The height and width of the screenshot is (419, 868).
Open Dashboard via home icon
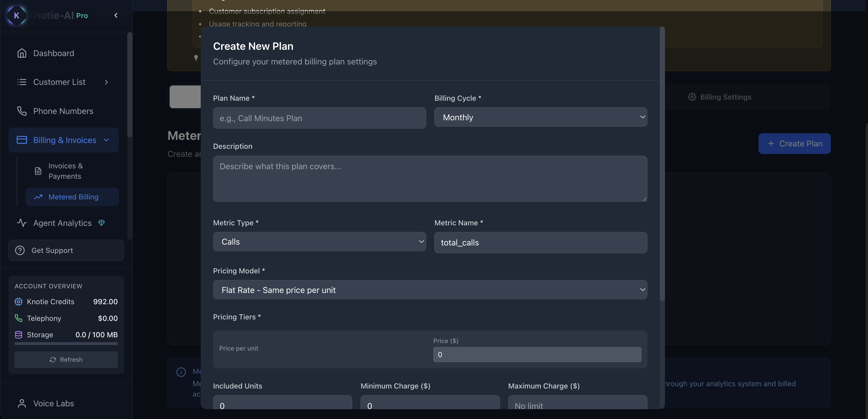(22, 53)
